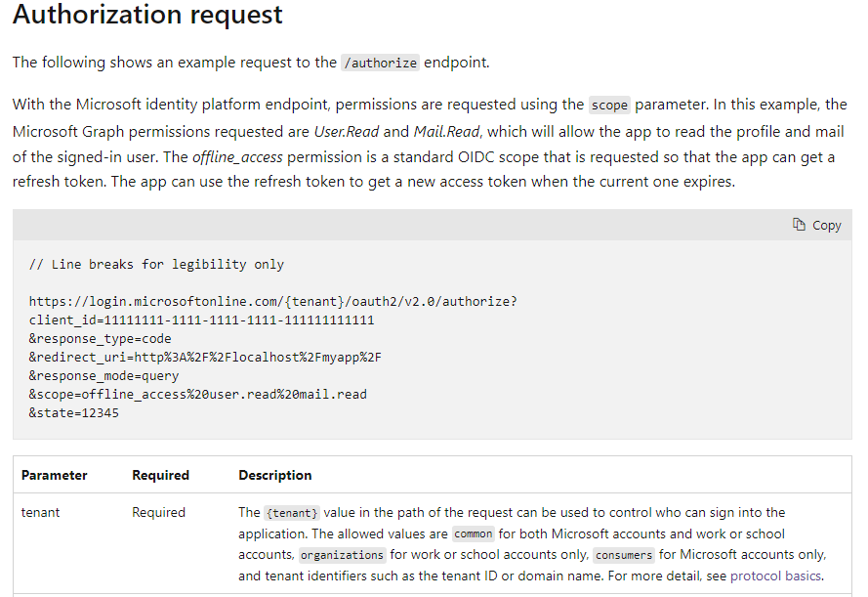Select the consumers code tag

click(624, 555)
